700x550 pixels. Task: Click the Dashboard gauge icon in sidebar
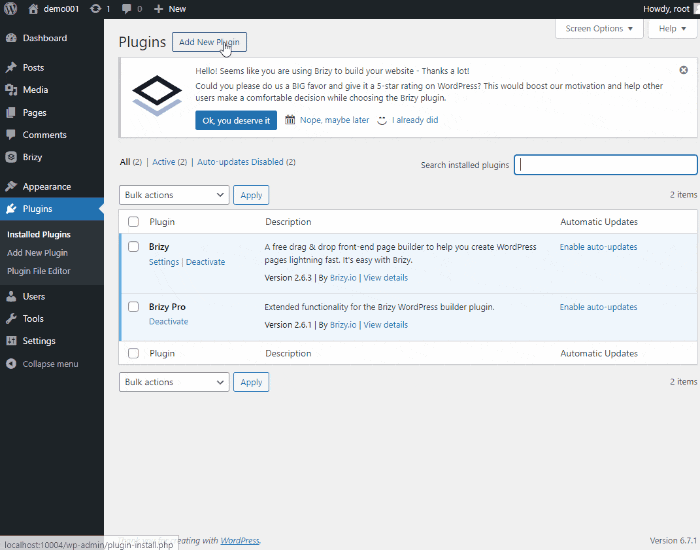[x=11, y=38]
